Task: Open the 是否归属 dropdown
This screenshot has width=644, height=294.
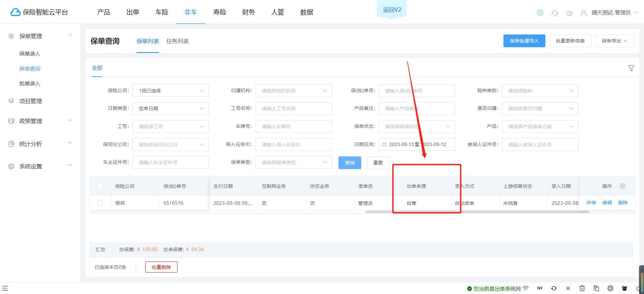Action: pyautogui.click(x=540, y=108)
